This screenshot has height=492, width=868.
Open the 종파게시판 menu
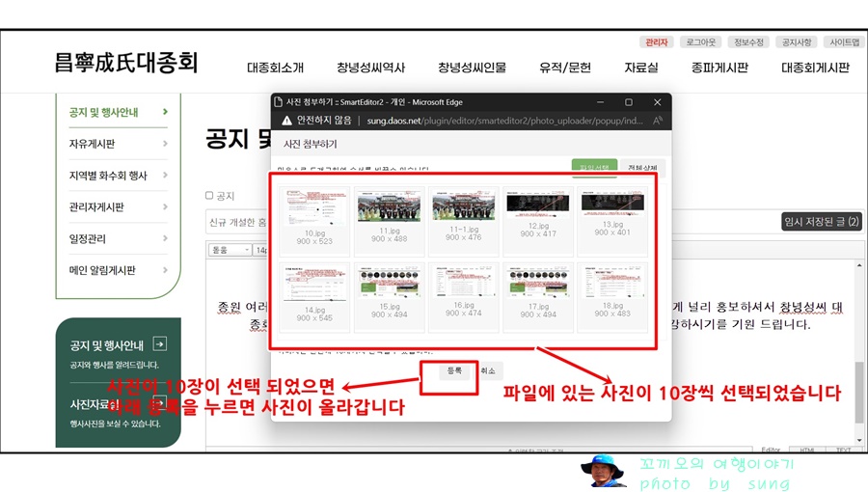(x=719, y=68)
